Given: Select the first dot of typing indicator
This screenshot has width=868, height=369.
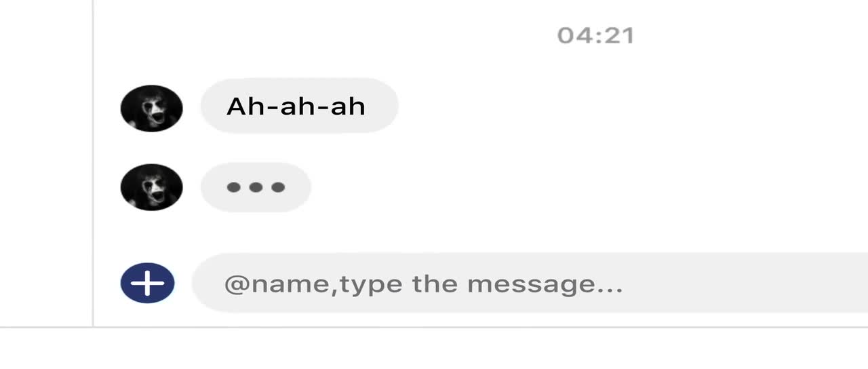Looking at the screenshot, I should coord(233,187).
